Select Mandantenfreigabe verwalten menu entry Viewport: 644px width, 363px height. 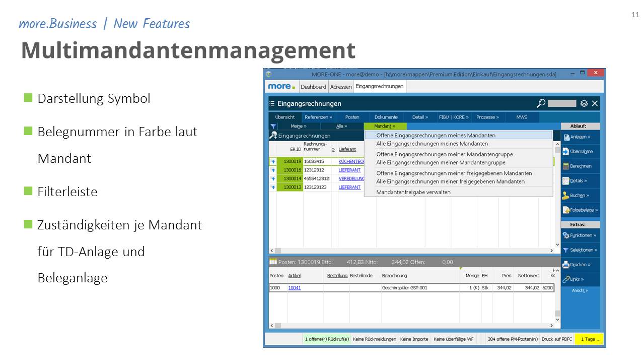pyautogui.click(x=458, y=192)
